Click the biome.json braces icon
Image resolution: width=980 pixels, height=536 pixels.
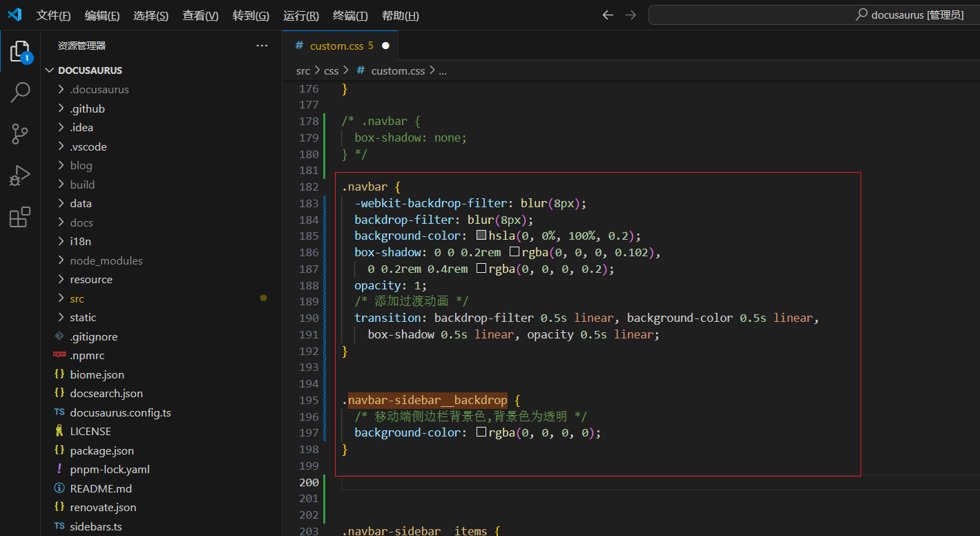coord(59,374)
